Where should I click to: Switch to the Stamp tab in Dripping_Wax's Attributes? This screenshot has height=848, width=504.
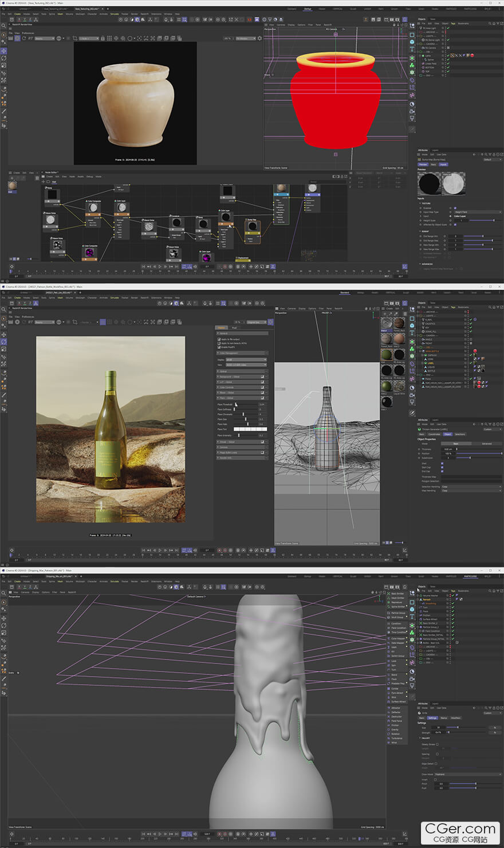444,717
